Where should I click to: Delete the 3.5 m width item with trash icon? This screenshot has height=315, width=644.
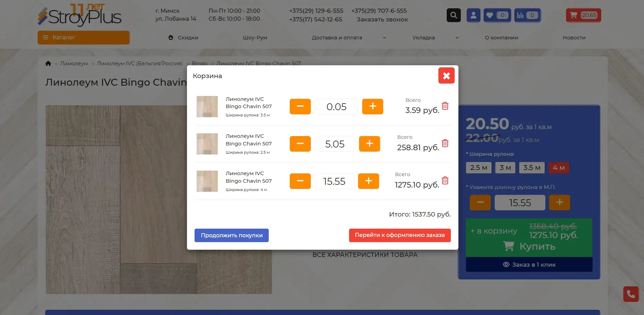pyautogui.click(x=445, y=106)
